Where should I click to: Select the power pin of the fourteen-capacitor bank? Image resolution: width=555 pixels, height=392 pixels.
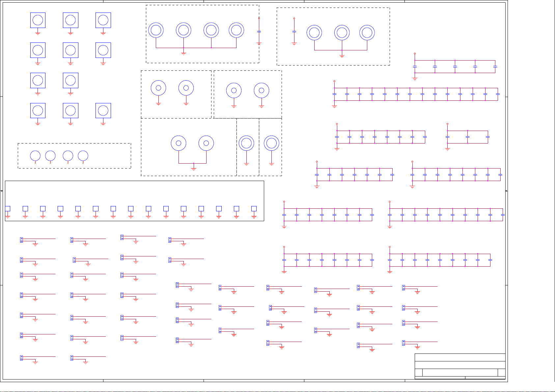tap(334, 81)
